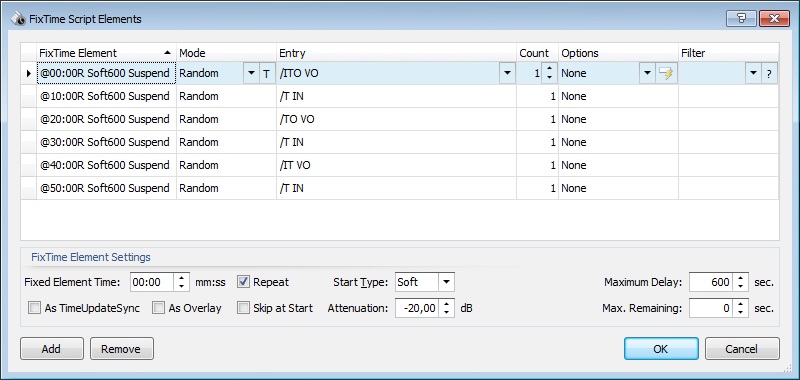Viewport: 800px width, 380px height.
Task: Open the Filter dropdown in first row
Action: click(x=753, y=73)
